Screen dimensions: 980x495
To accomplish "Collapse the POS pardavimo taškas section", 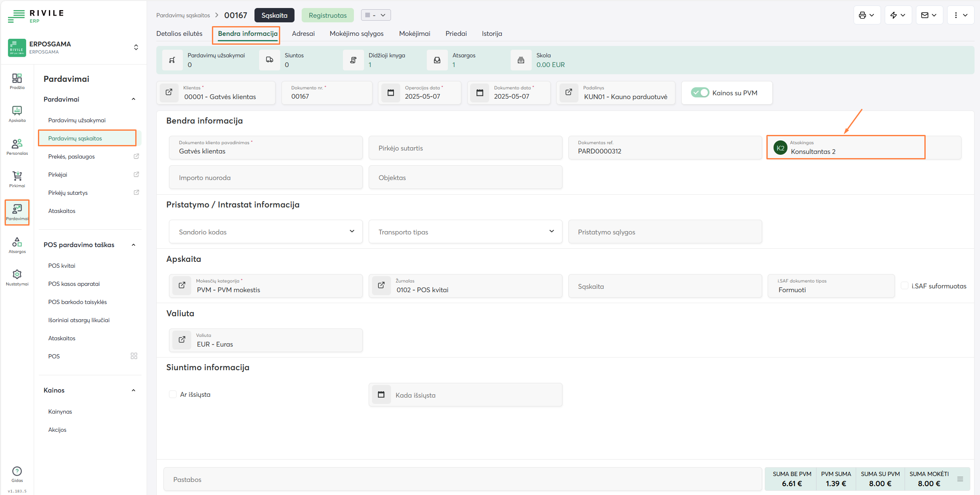I will coord(134,245).
